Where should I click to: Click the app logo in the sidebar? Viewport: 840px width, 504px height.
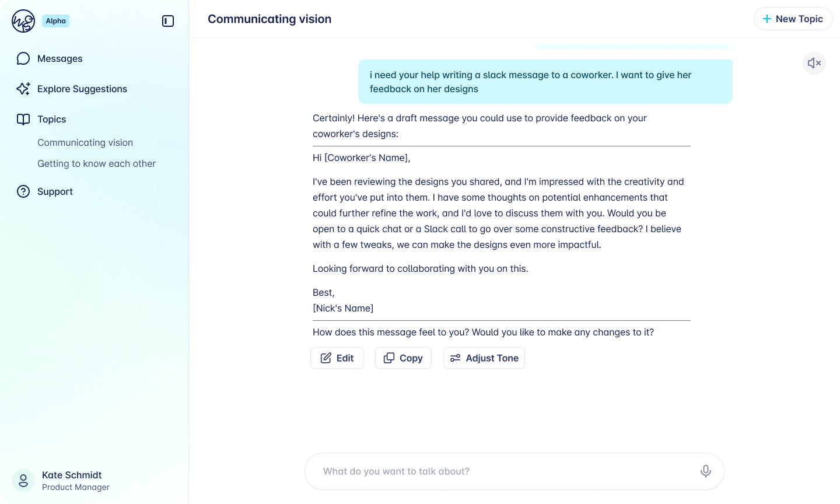pos(23,21)
